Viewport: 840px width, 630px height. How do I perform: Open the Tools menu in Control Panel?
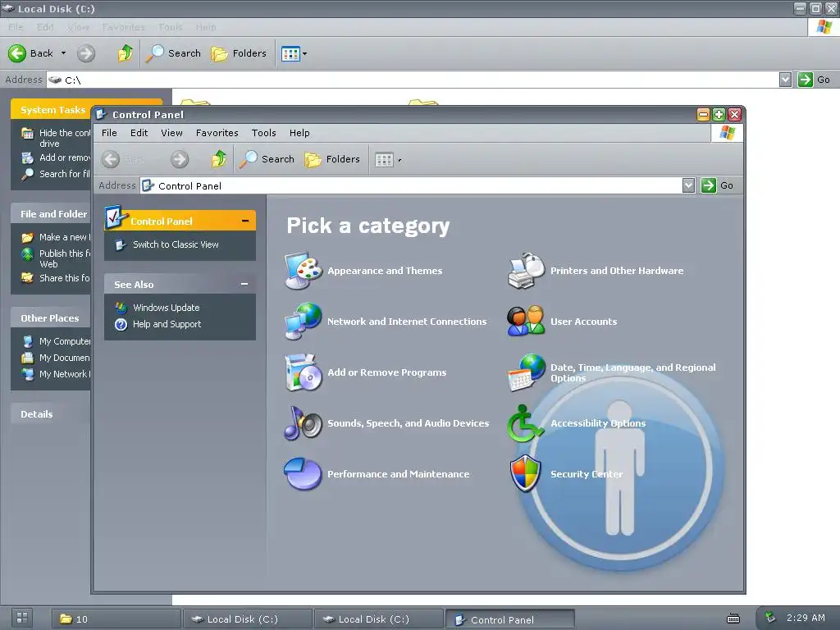pos(264,133)
